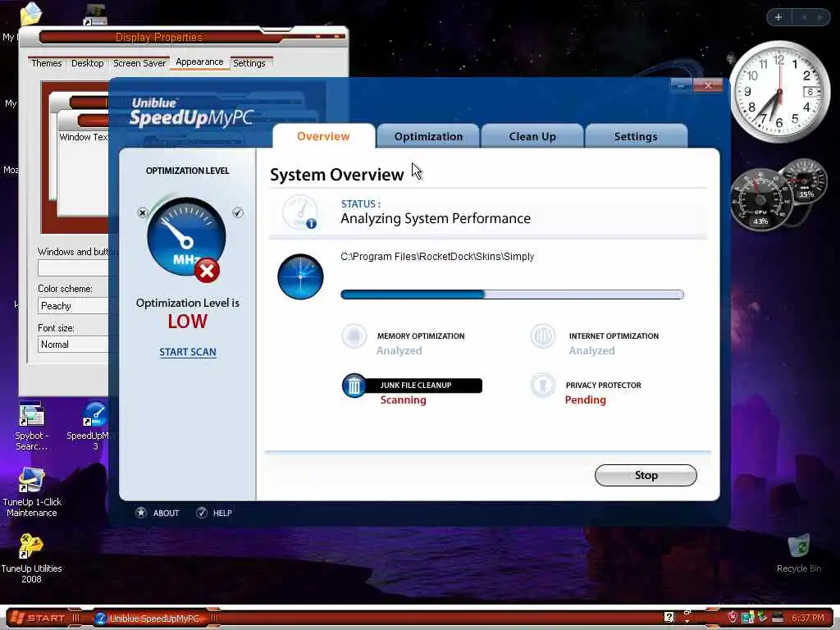The height and width of the screenshot is (630, 840).
Task: Click the MEMORY OPTIMIZATION label
Action: 421,336
